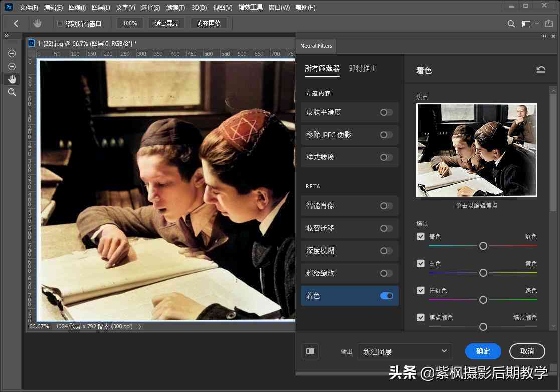Click the 取消 button
This screenshot has height=392, width=560.
[x=527, y=351]
